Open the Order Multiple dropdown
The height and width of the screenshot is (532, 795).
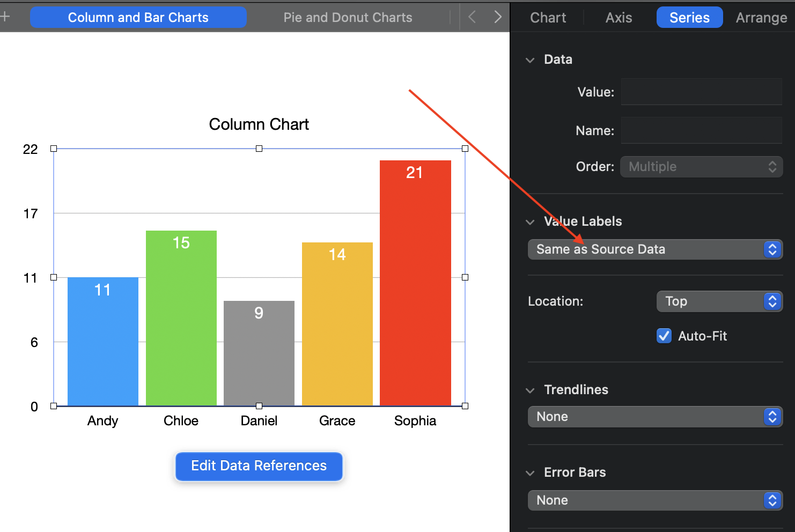pyautogui.click(x=701, y=167)
